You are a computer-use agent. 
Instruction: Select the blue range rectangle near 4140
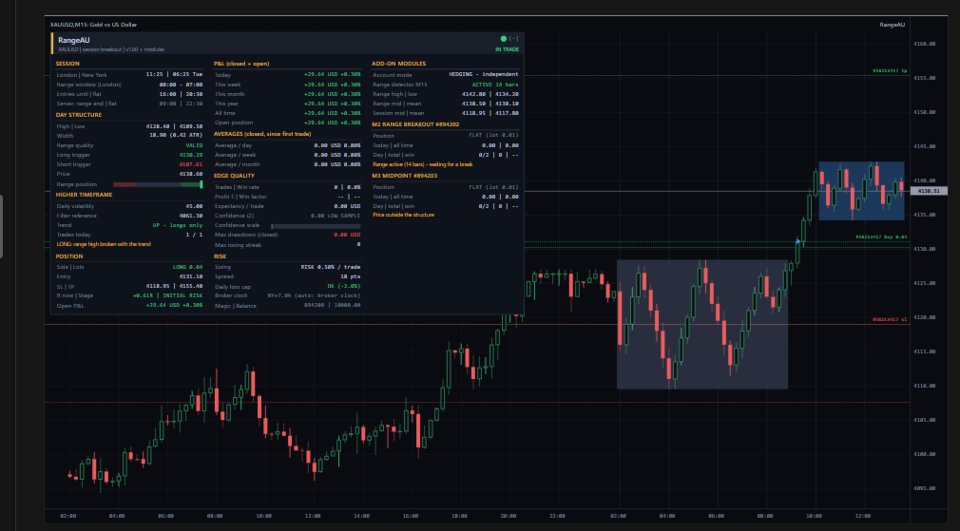click(861, 190)
